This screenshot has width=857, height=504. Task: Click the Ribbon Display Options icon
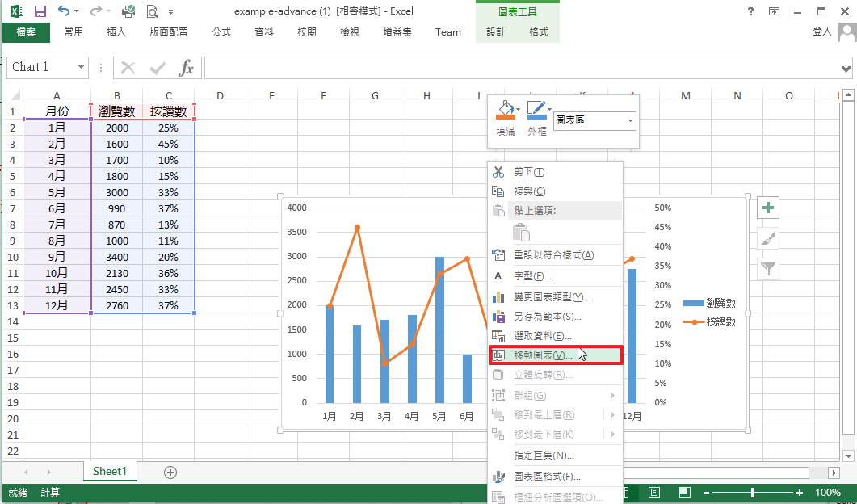coord(774,11)
